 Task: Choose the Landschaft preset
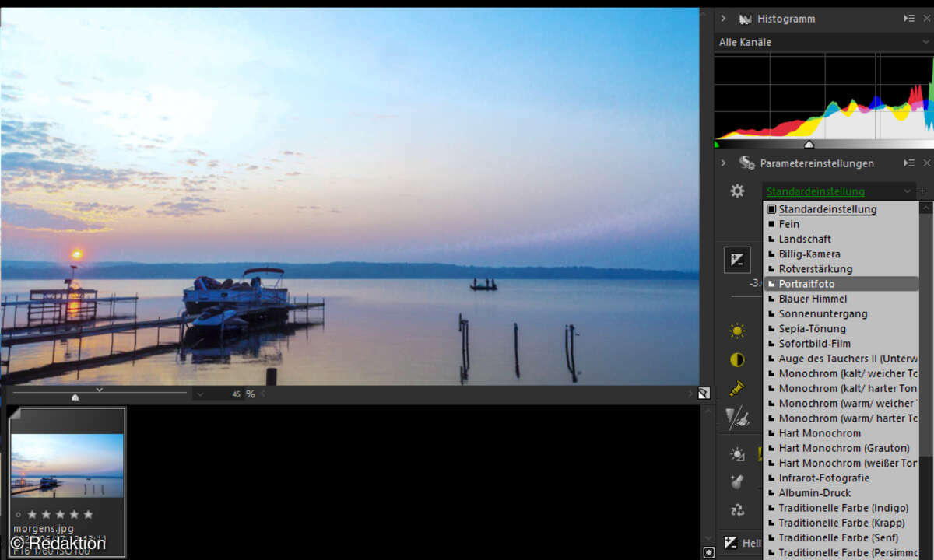[841, 239]
